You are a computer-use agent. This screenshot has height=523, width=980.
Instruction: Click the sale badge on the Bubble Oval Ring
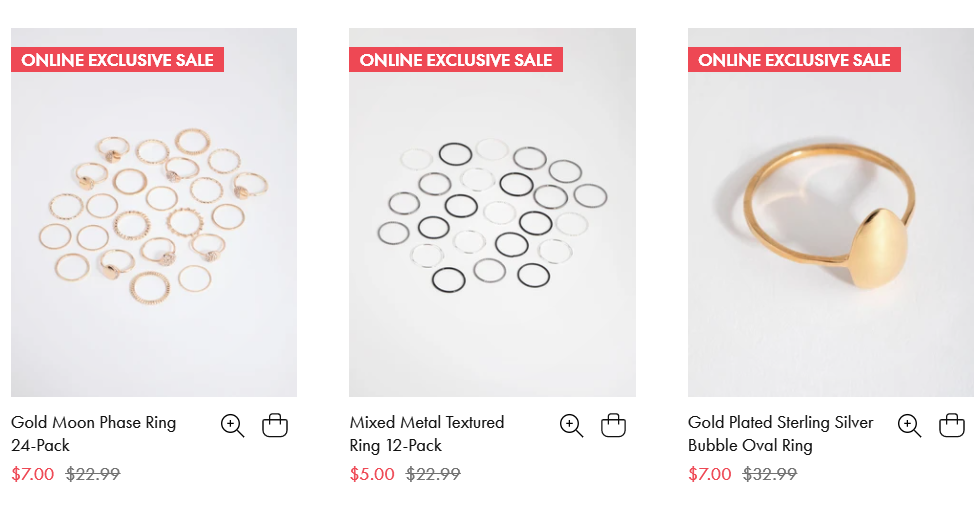click(x=794, y=60)
